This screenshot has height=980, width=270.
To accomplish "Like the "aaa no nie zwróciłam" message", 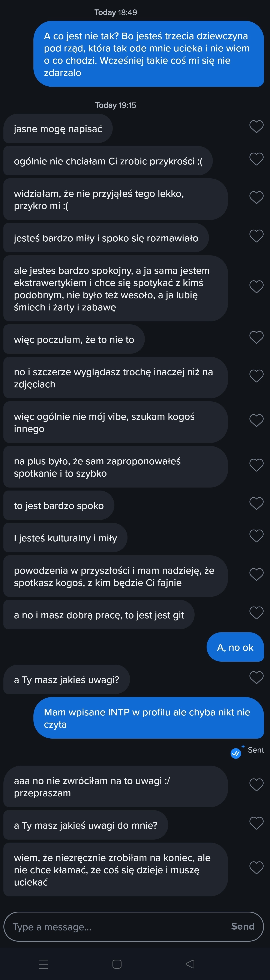I will point(256,784).
